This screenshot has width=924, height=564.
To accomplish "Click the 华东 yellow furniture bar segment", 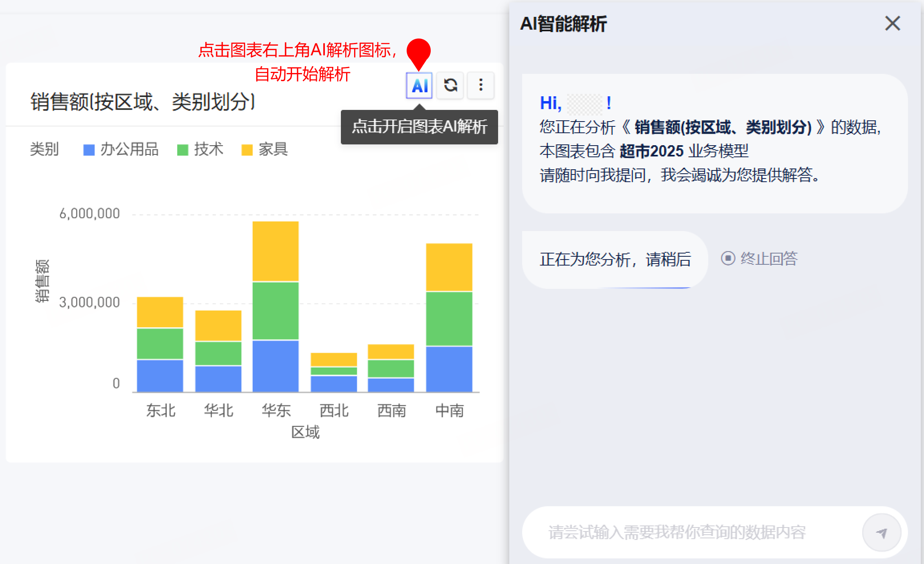I will pos(276,251).
